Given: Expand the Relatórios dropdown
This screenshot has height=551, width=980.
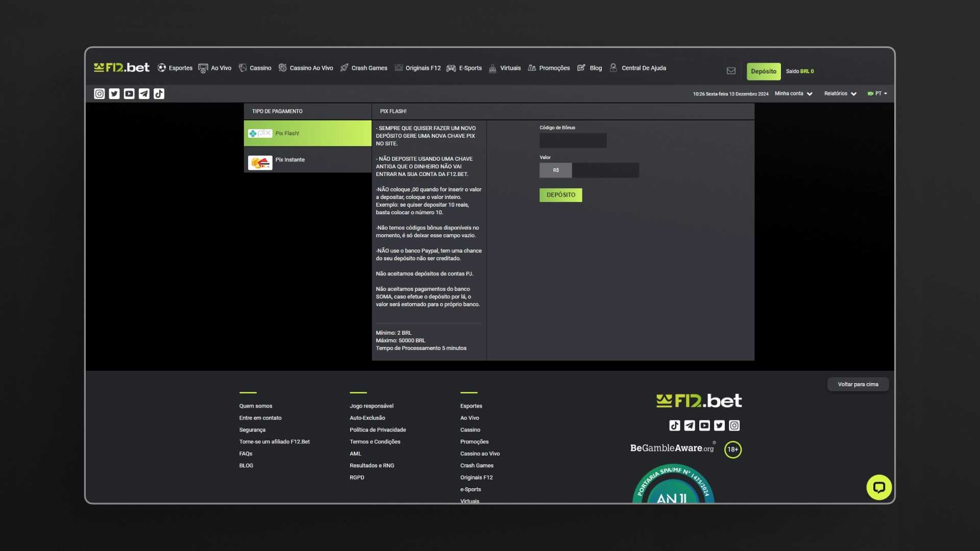Looking at the screenshot, I should tap(840, 93).
